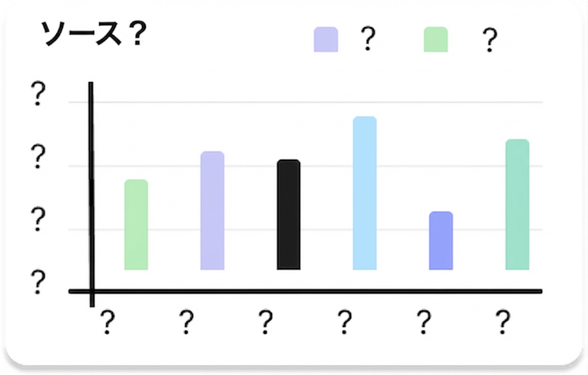Click the x-axis label under sky-blue bar
Viewport: 588px width, 375px height.
coord(345,322)
